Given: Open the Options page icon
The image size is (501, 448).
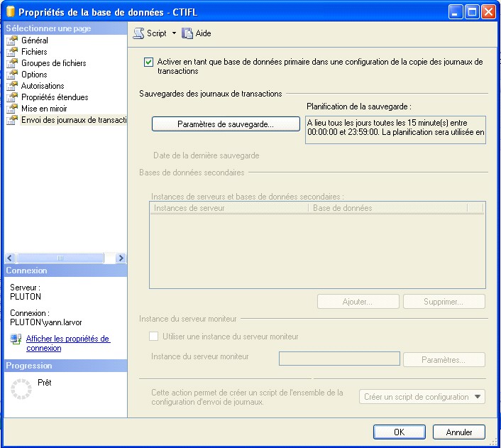Looking at the screenshot, I should pos(12,75).
